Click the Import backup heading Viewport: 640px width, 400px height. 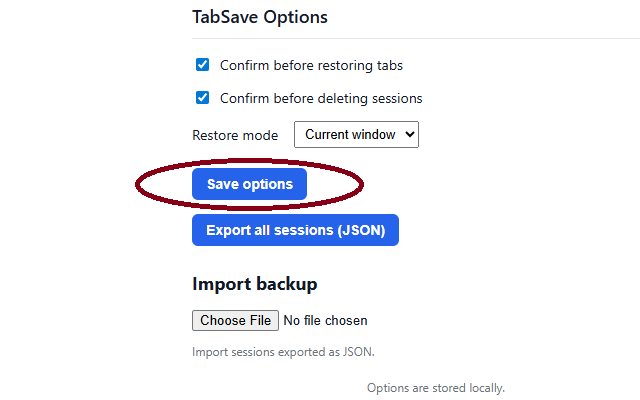click(x=255, y=284)
